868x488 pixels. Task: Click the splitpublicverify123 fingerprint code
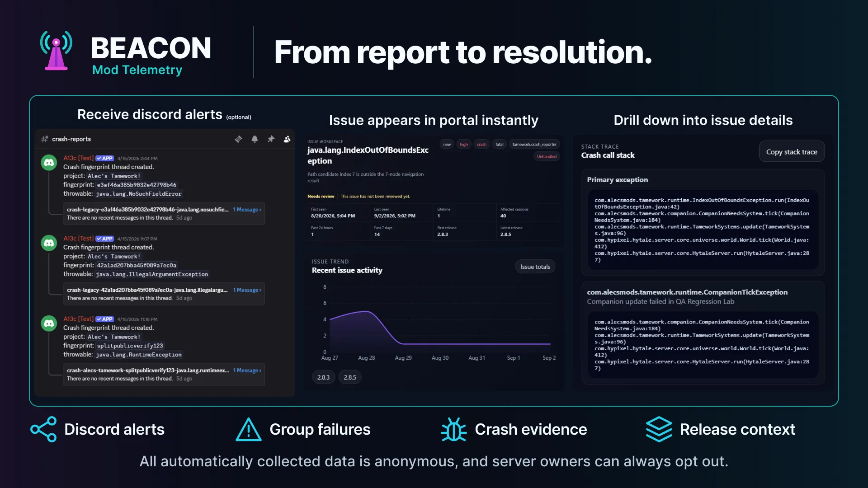tap(130, 346)
